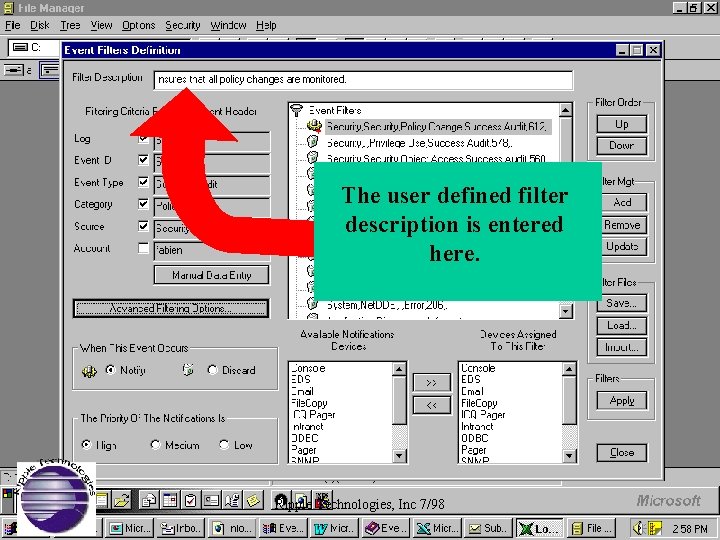720x540 pixels.
Task: Set notification priority to Low
Action: click(224, 444)
